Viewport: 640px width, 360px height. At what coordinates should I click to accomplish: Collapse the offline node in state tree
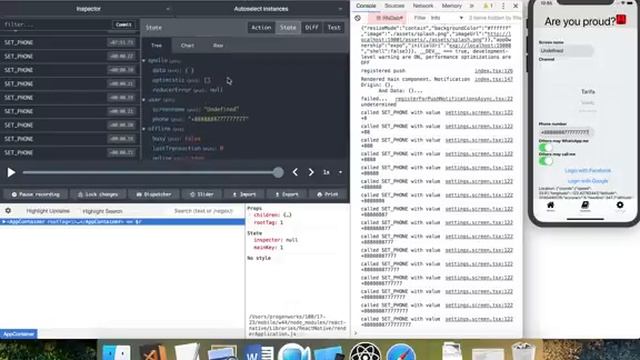[x=144, y=129]
